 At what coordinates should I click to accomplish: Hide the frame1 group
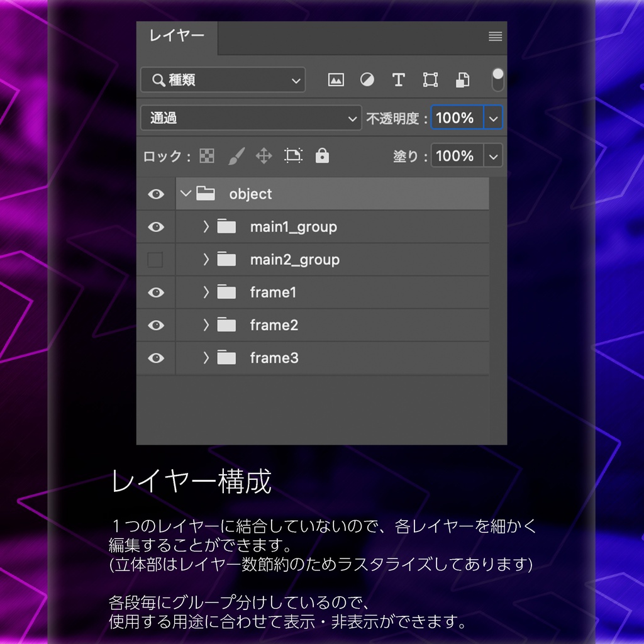tap(156, 292)
